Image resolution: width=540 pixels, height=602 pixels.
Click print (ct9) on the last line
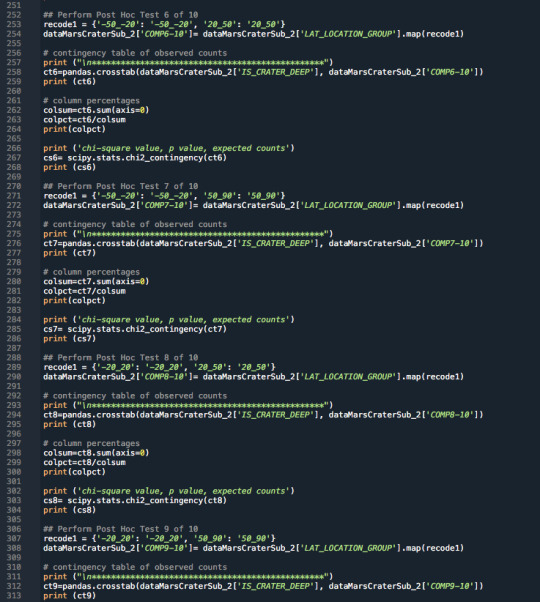tap(69, 596)
